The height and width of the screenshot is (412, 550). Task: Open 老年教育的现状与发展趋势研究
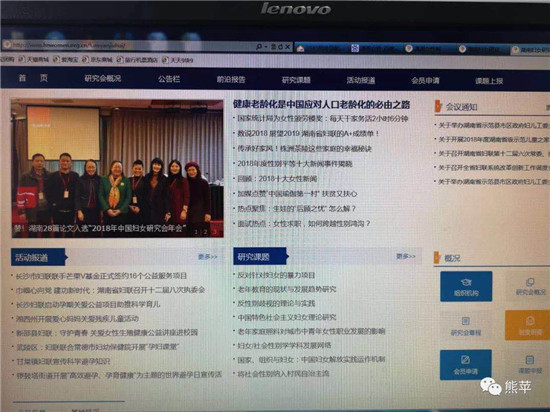point(287,289)
